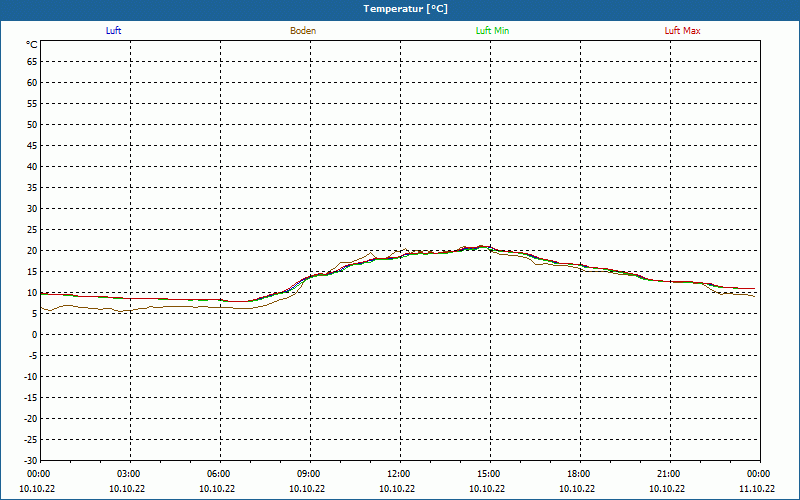Image resolution: width=800 pixels, height=500 pixels.
Task: Click the -5 value on the temperature axis
Action: click(x=33, y=356)
